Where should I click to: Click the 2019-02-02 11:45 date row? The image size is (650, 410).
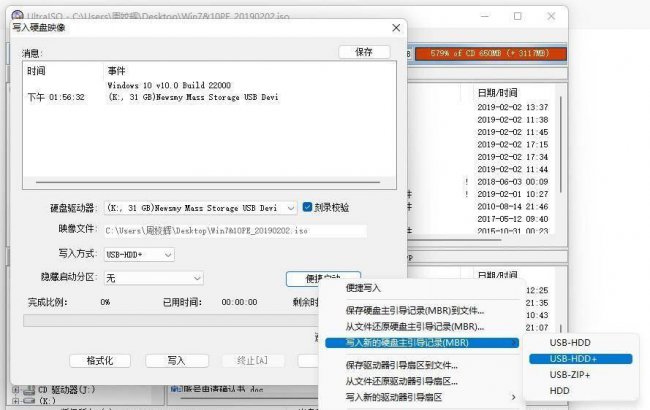pos(513,132)
